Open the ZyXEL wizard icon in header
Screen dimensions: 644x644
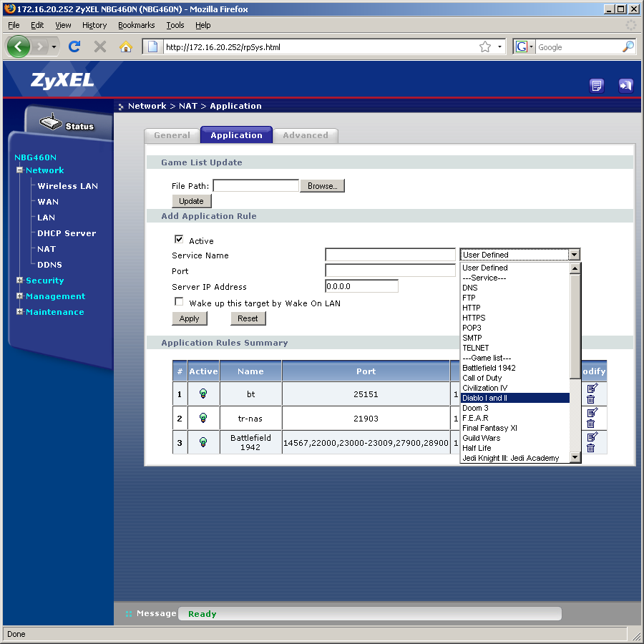tap(597, 86)
